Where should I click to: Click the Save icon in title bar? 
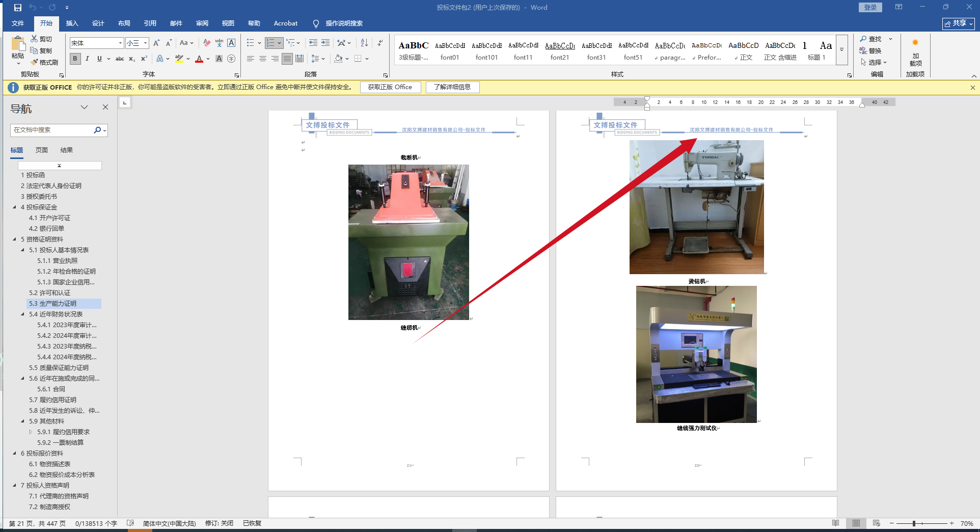[18, 8]
